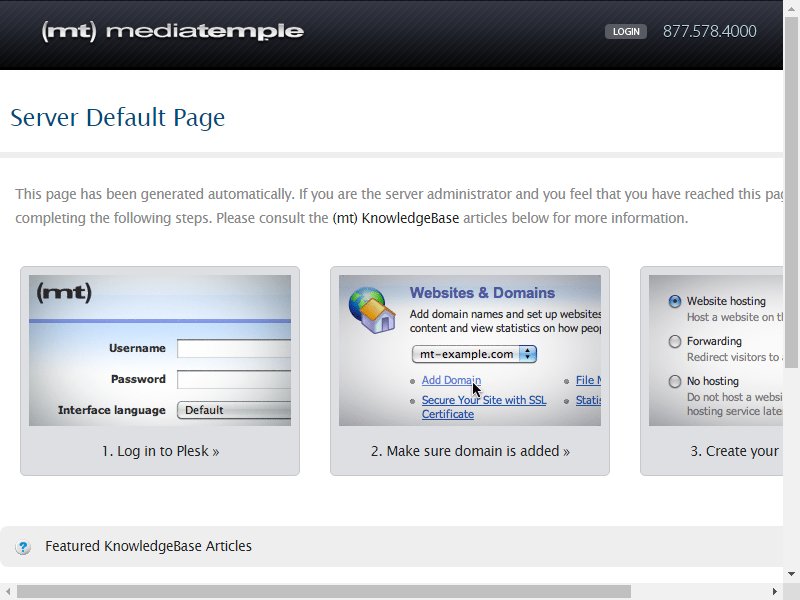This screenshot has height=600, width=800.
Task: Open the Plesk login form thumbnail
Action: pyautogui.click(x=160, y=351)
